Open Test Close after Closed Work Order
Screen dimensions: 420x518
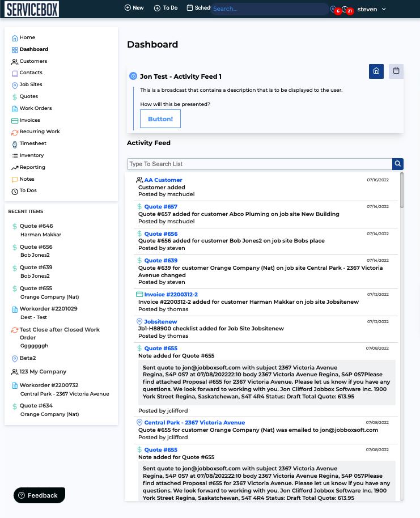pos(60,333)
